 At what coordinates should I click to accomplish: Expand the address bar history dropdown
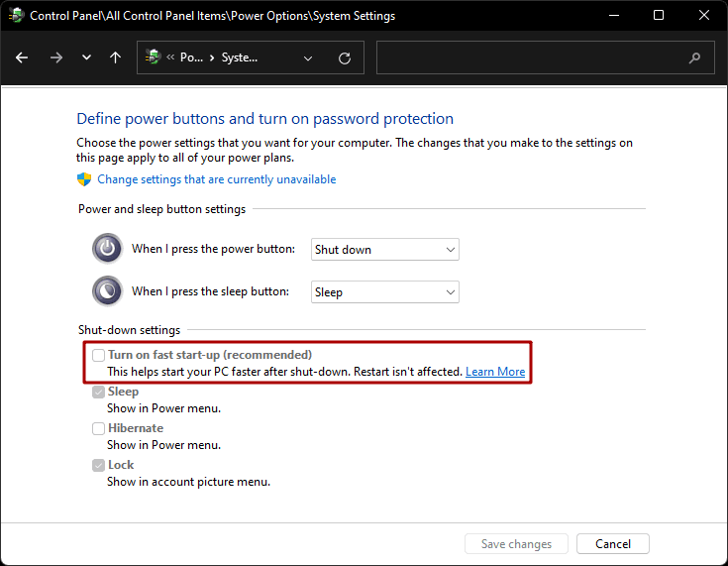308,57
